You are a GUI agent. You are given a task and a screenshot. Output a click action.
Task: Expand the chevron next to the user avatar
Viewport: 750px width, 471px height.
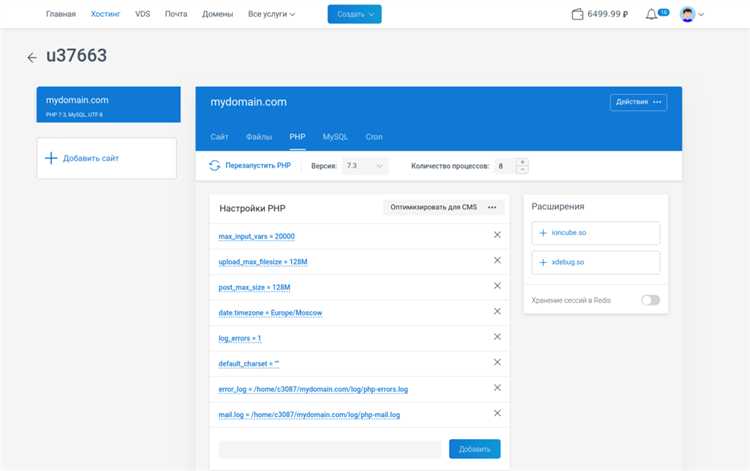701,15
